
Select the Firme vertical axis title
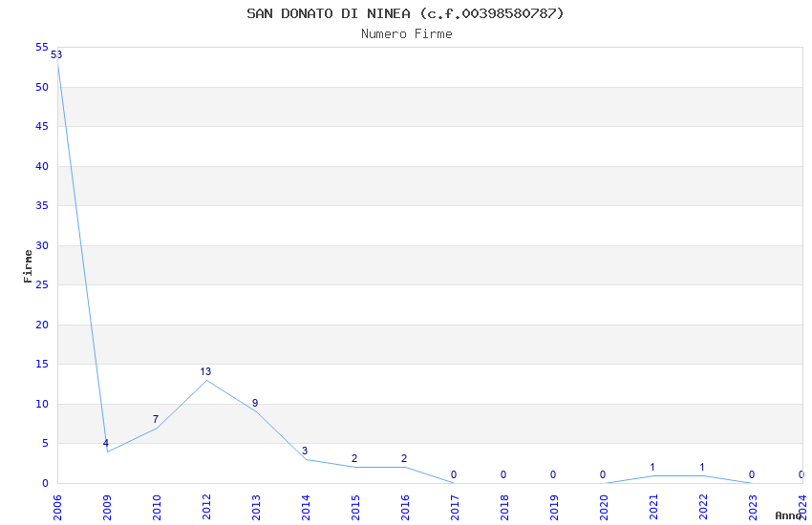click(x=28, y=266)
